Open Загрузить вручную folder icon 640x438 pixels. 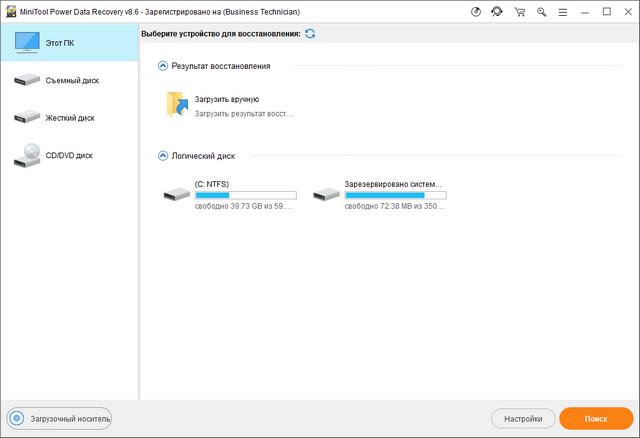tap(177, 104)
